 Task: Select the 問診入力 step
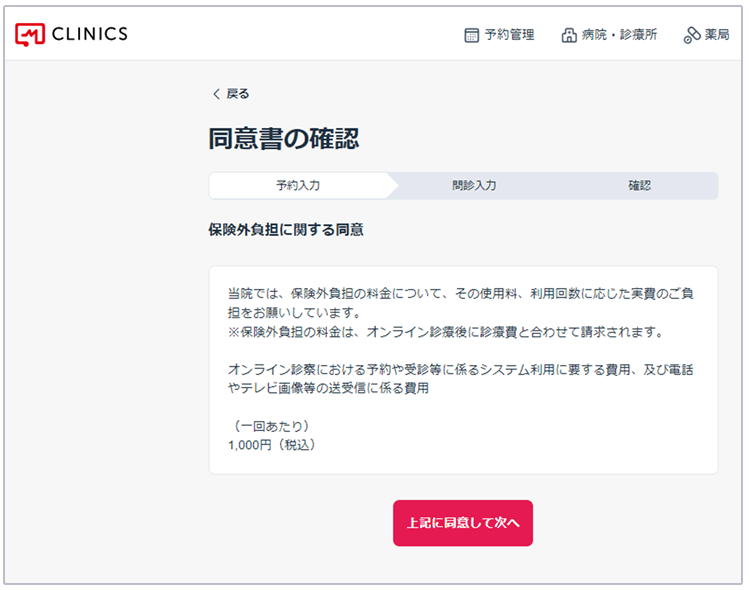(474, 186)
